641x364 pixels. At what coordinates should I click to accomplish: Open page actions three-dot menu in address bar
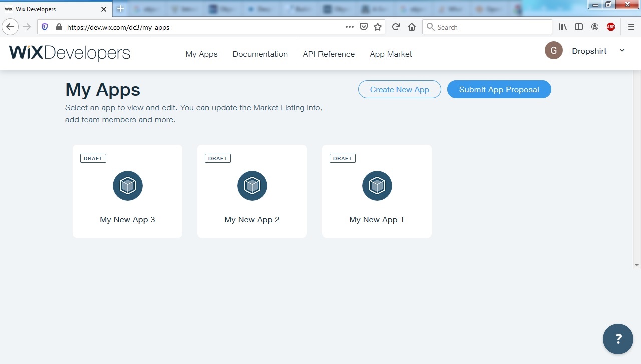pos(350,27)
